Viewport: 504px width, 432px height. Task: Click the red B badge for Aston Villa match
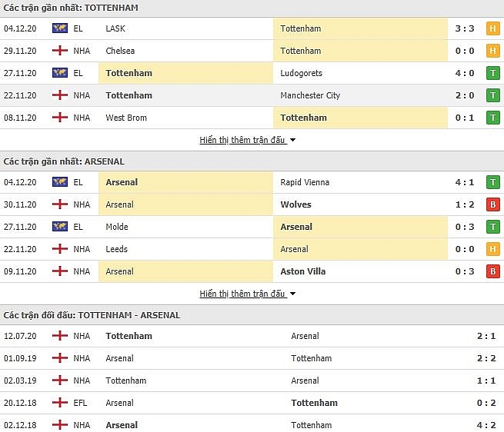point(492,271)
